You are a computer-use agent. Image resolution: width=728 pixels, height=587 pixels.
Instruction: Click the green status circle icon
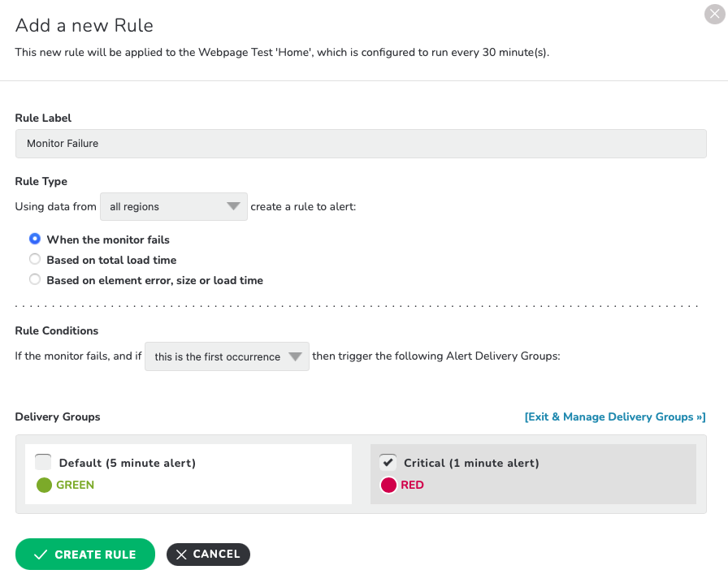click(44, 485)
